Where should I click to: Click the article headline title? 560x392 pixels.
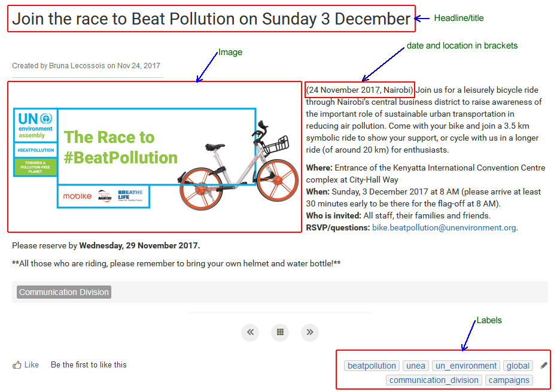211,19
